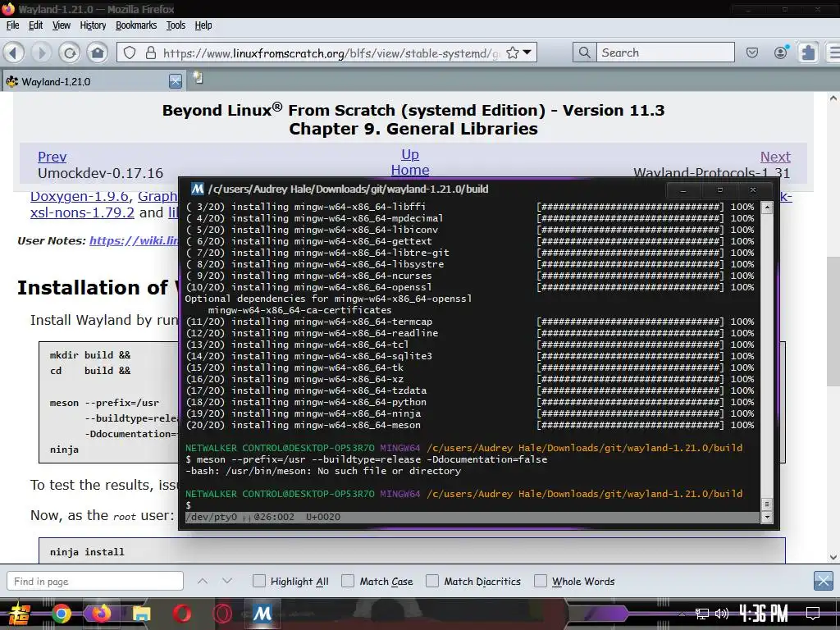840x630 pixels.
Task: Open the xsl-nons-1.79.2 link
Action: pyautogui.click(x=82, y=212)
